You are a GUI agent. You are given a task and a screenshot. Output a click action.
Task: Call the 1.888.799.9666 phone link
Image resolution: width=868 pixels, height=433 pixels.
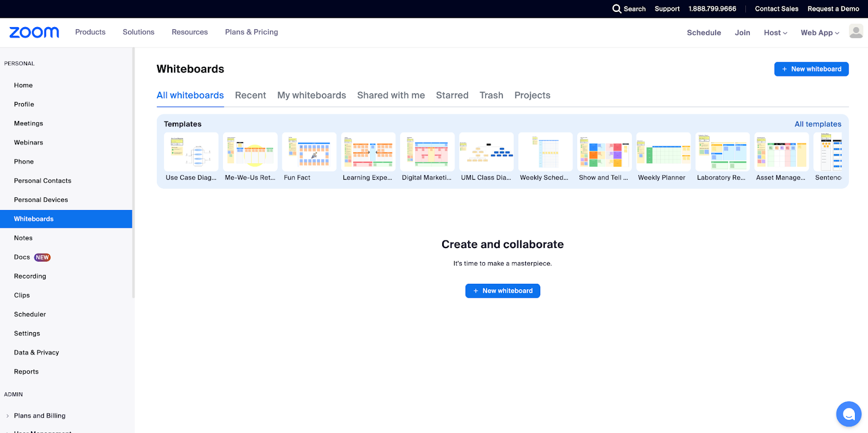click(712, 9)
